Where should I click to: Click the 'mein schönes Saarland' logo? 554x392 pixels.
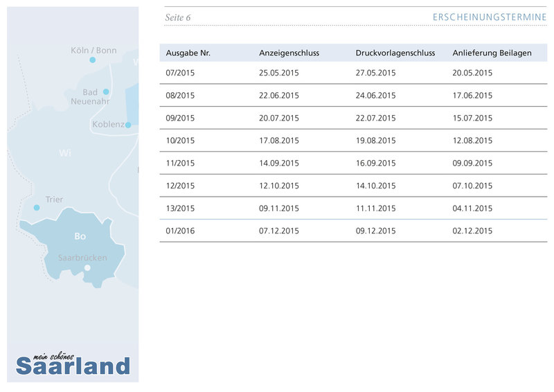pyautogui.click(x=73, y=364)
